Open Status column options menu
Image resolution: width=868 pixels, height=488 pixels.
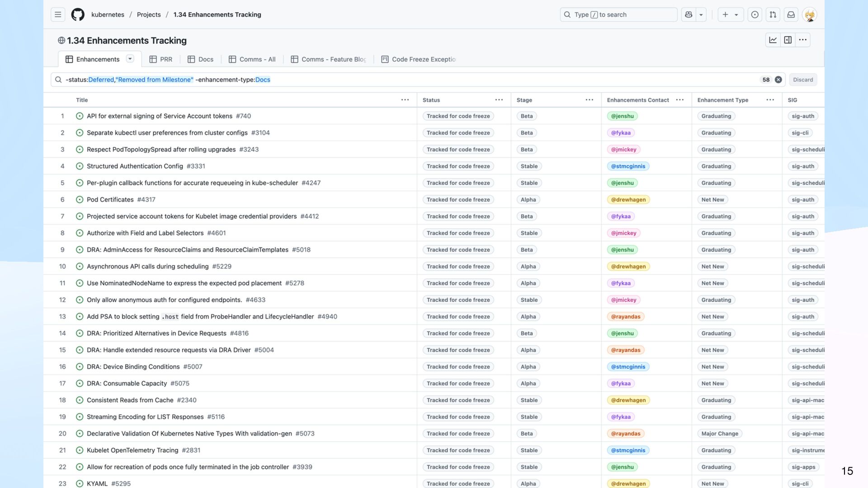click(x=499, y=100)
